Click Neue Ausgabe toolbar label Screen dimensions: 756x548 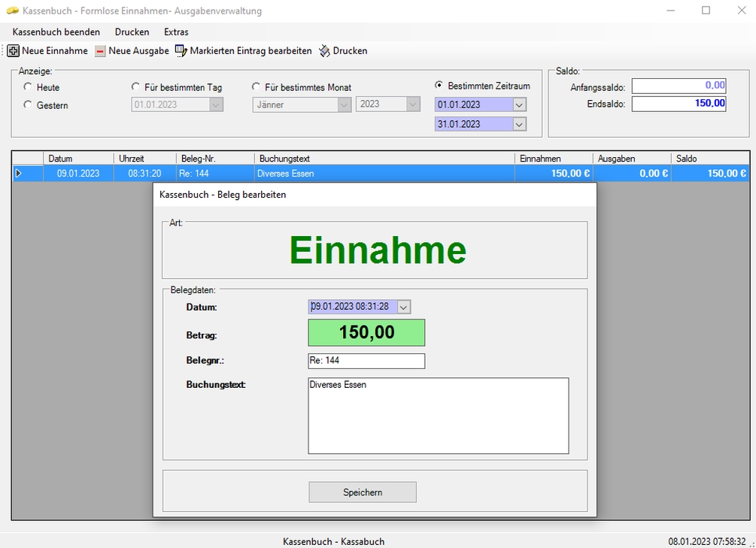(x=139, y=50)
